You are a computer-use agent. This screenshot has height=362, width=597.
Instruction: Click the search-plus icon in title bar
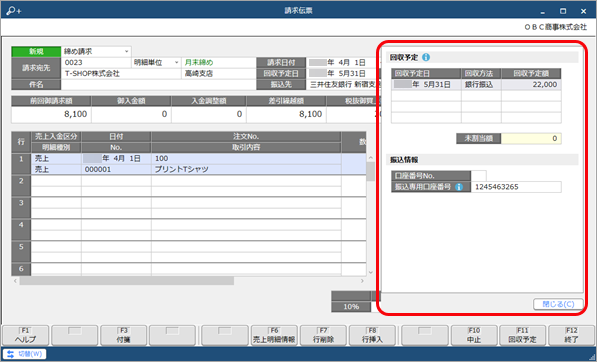13,11
